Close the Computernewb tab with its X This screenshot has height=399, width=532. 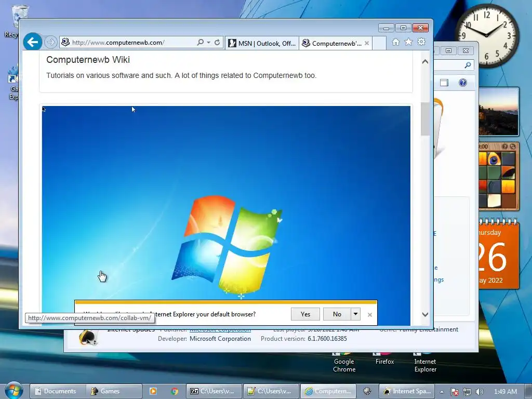click(x=367, y=44)
